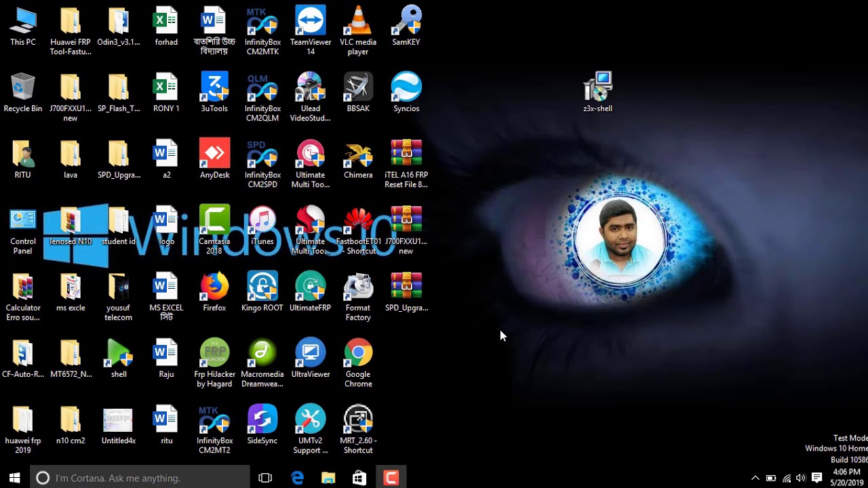Open RITU user folder

tap(22, 159)
